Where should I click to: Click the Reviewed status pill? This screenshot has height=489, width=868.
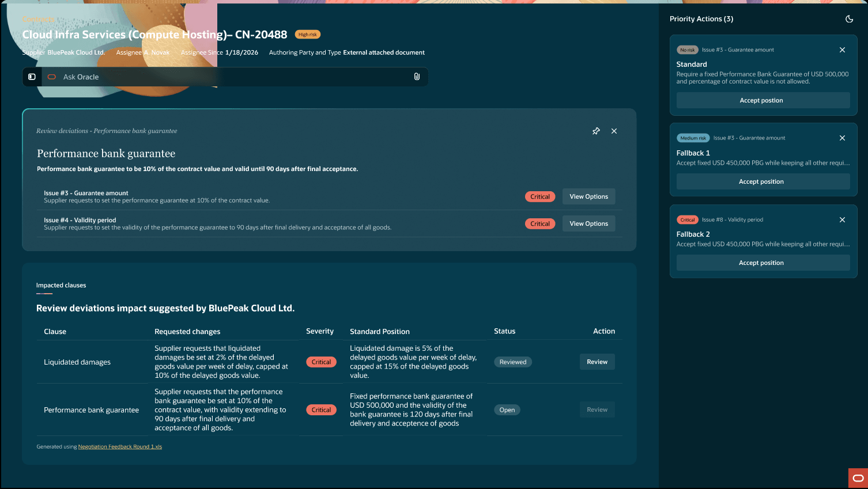[513, 362]
